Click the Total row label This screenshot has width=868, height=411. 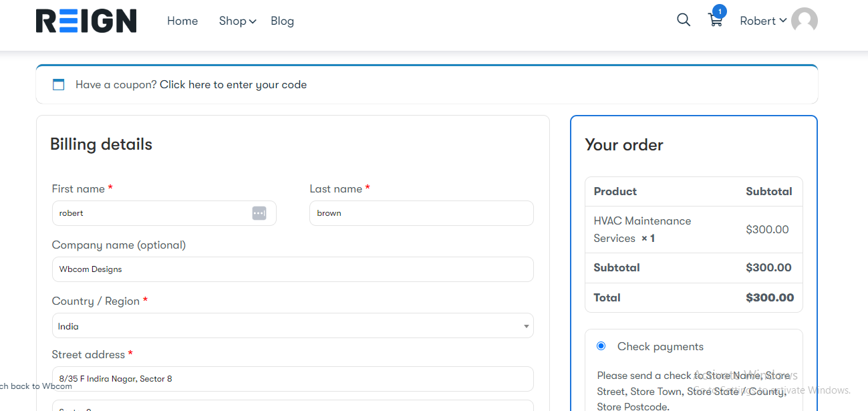click(x=607, y=298)
